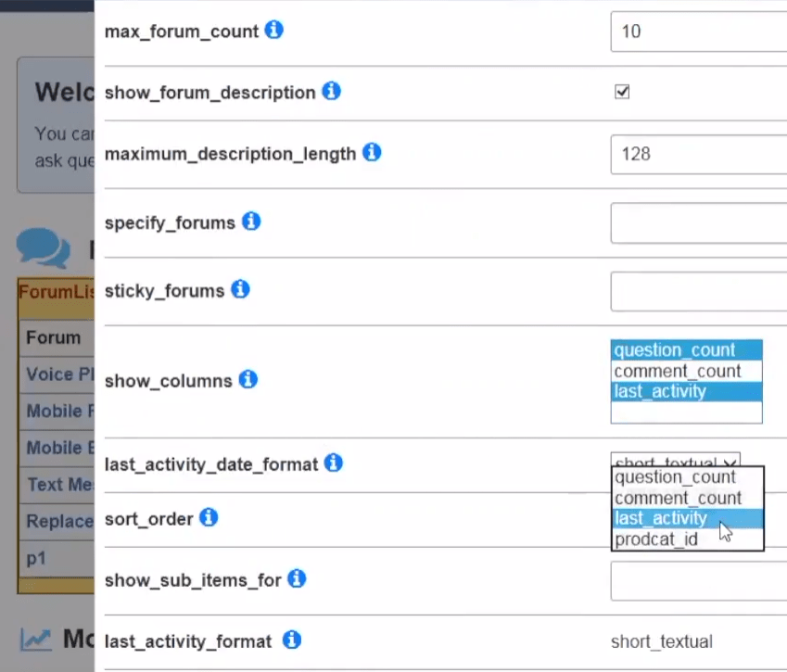Screen dimensions: 787x672
Task: Click the sort_order help icon
Action: pyautogui.click(x=208, y=517)
